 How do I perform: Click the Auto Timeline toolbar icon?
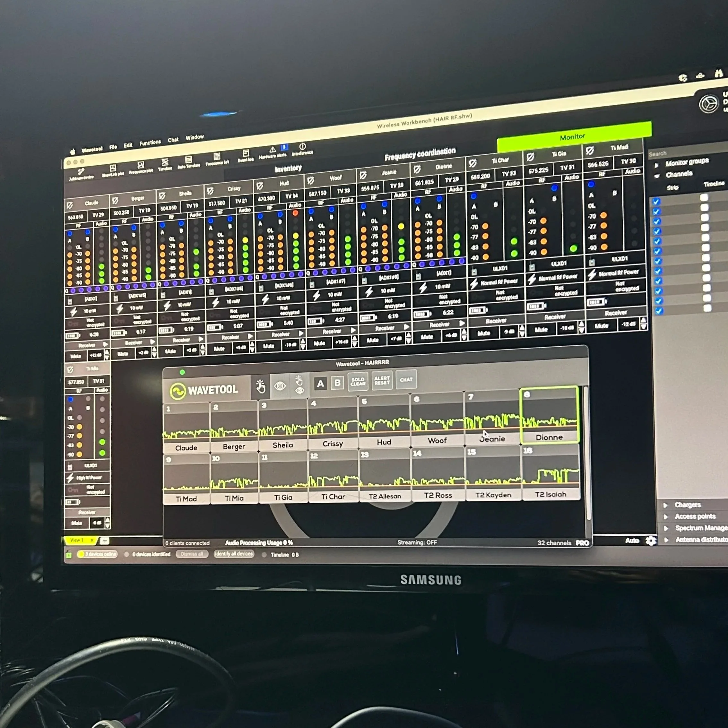[189, 162]
